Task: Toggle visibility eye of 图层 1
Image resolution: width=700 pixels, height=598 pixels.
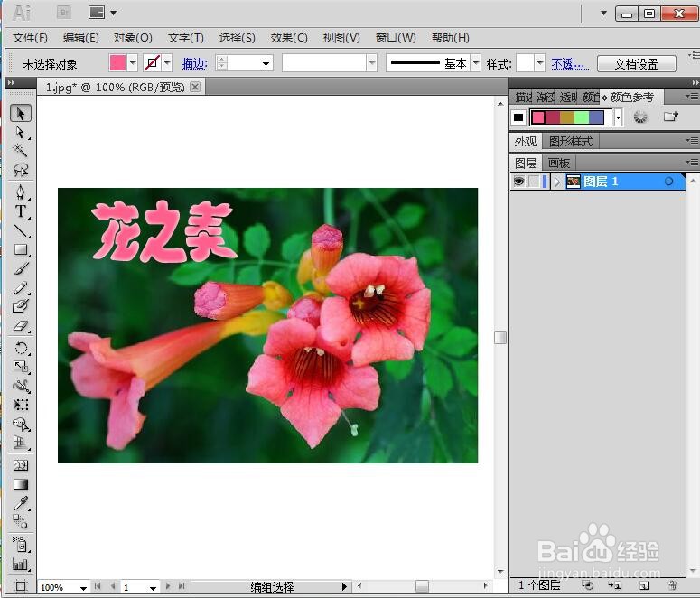Action: [518, 182]
